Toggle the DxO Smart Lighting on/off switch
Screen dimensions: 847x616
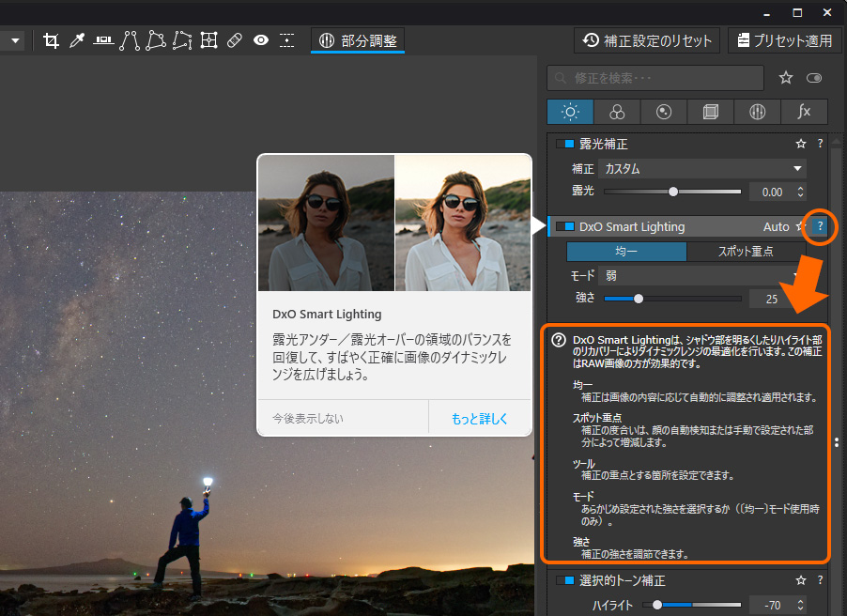coord(565,226)
